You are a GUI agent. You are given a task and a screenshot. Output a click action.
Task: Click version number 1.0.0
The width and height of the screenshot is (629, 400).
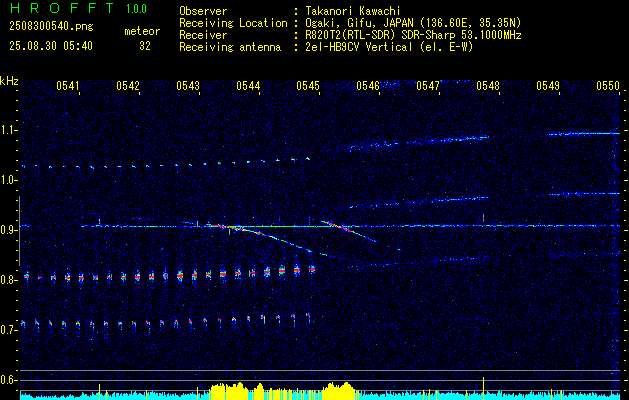(x=136, y=9)
